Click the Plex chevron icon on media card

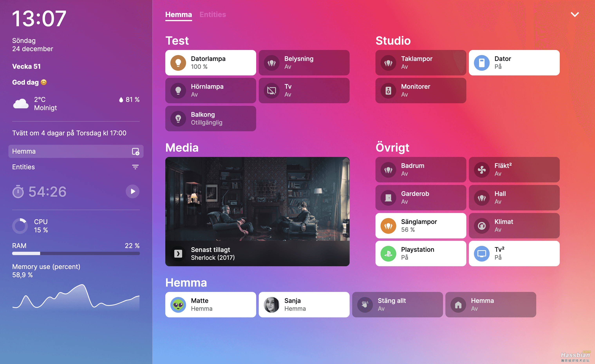[x=178, y=254]
